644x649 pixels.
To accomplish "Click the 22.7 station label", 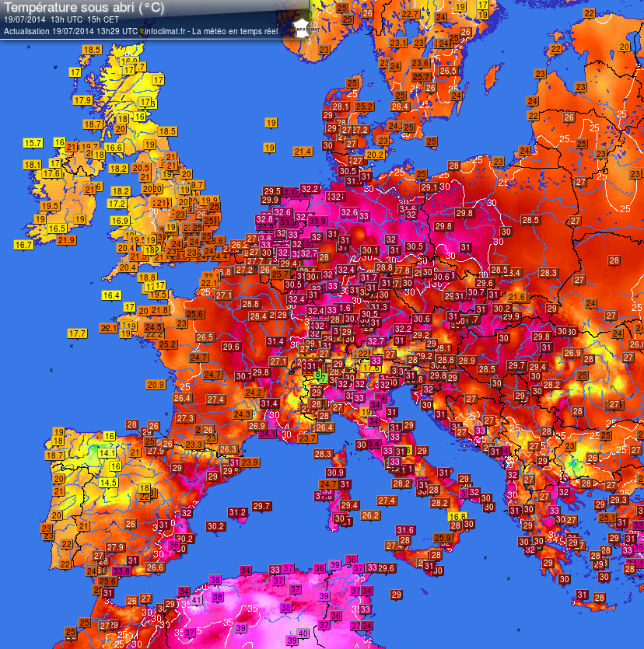I will [410, 14].
